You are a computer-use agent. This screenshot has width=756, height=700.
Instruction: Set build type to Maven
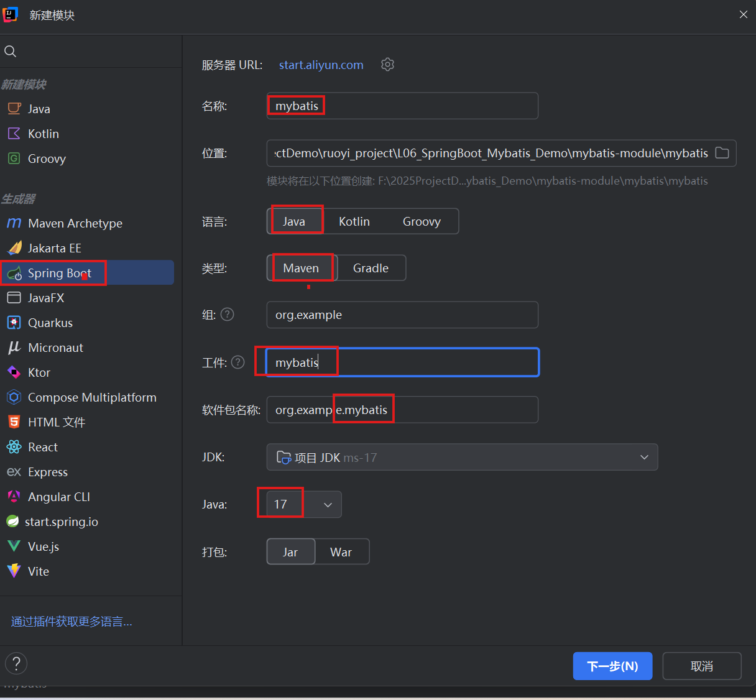(301, 268)
